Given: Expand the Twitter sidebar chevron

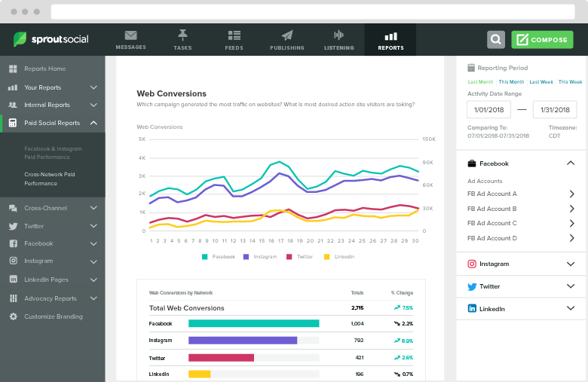Looking at the screenshot, I should pos(93,226).
